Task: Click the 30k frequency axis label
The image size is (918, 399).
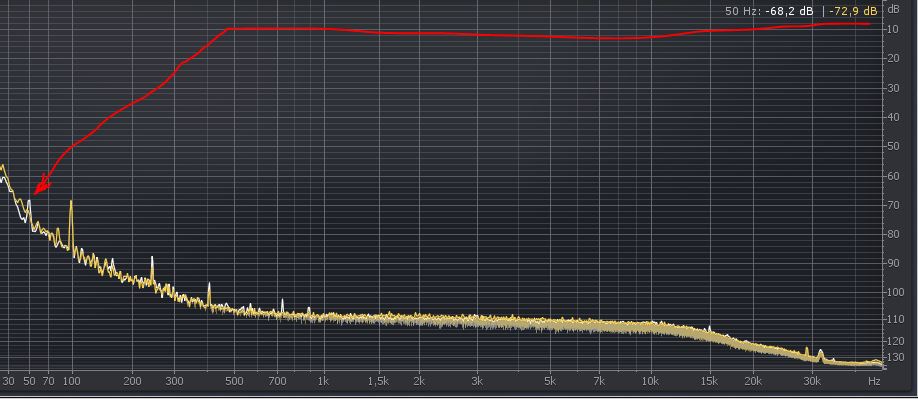Action: tap(812, 381)
